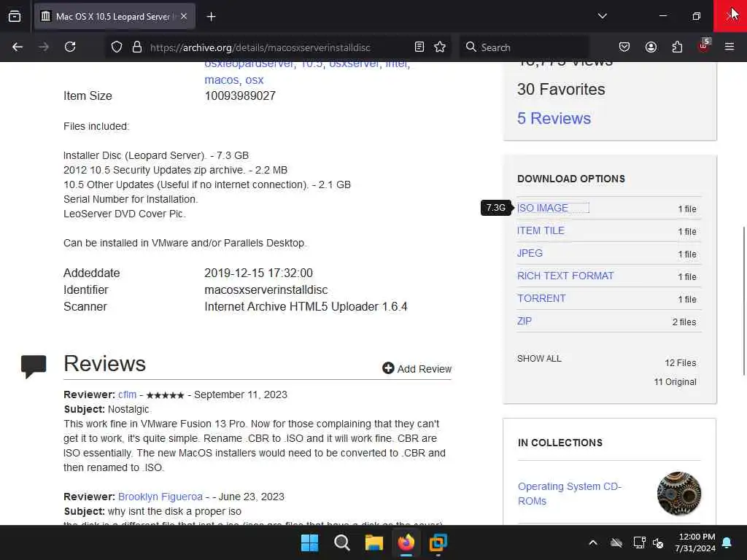Open the list all tabs dropdown
Screen dimensions: 747x560
click(602, 16)
